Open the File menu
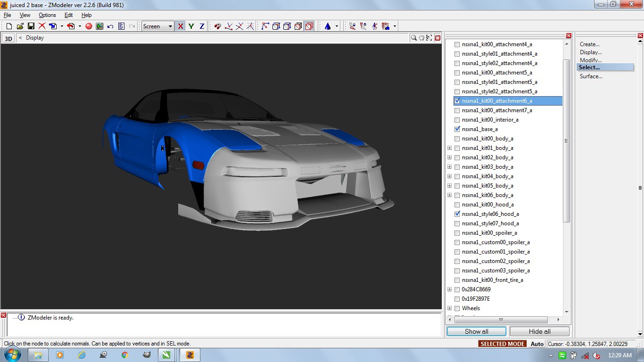Viewport: 644px width, 362px height. coord(8,15)
